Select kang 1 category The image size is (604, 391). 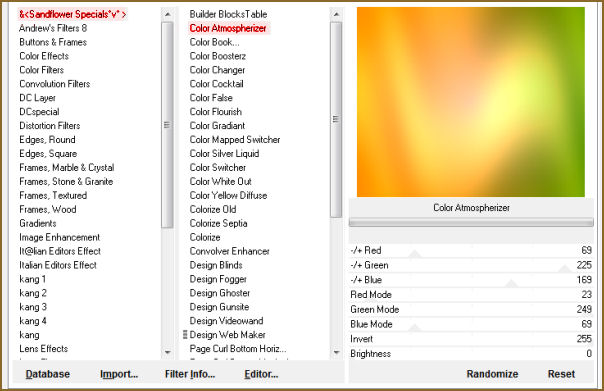tap(33, 279)
